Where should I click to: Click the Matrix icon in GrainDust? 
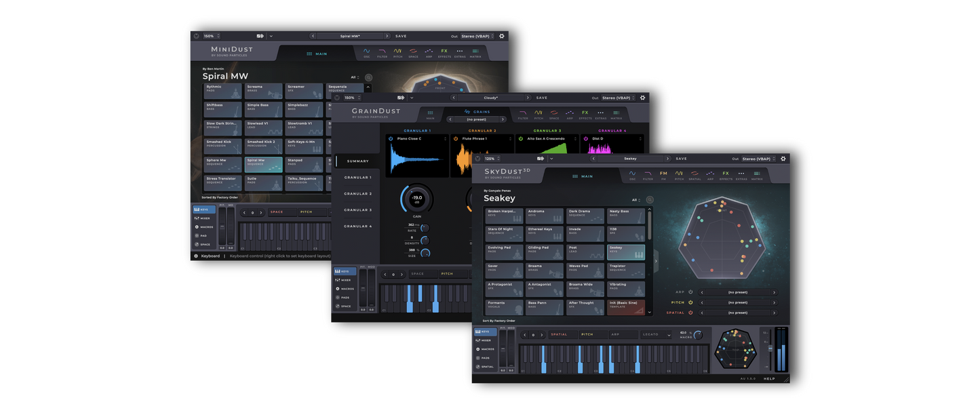616,114
